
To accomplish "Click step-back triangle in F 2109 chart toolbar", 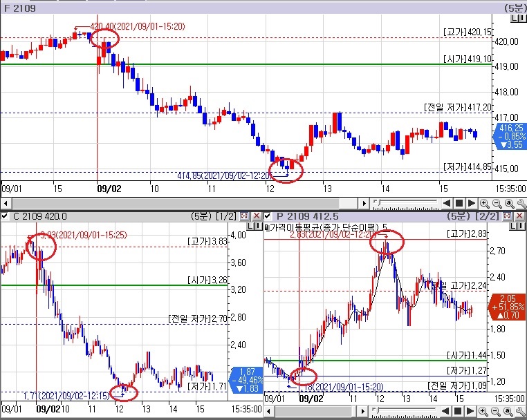I will pos(446,203).
